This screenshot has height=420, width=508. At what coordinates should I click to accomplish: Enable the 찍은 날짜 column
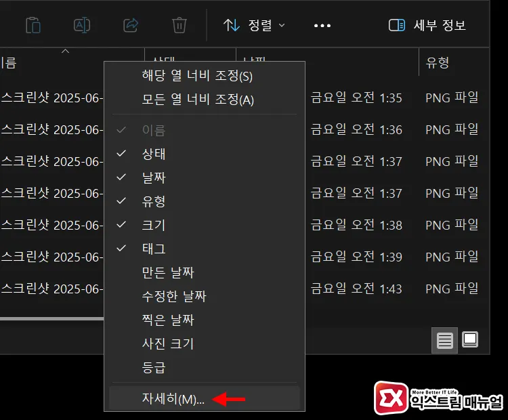[x=205, y=320]
